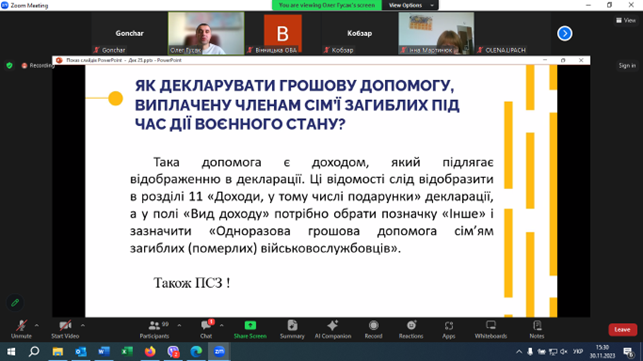Expand audio options arrow next to Unmute

pos(37,325)
